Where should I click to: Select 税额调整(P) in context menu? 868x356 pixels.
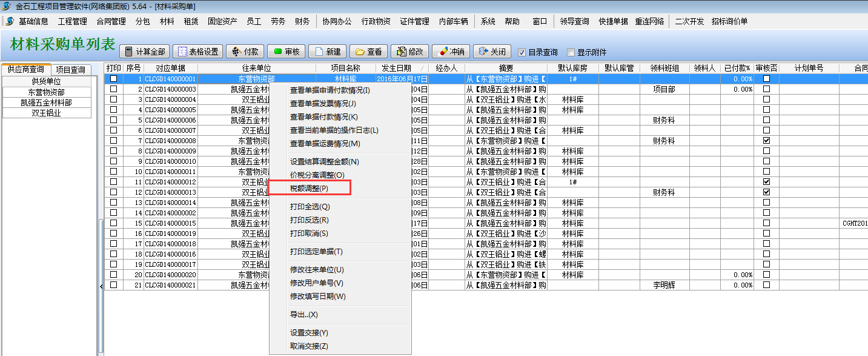(x=309, y=189)
